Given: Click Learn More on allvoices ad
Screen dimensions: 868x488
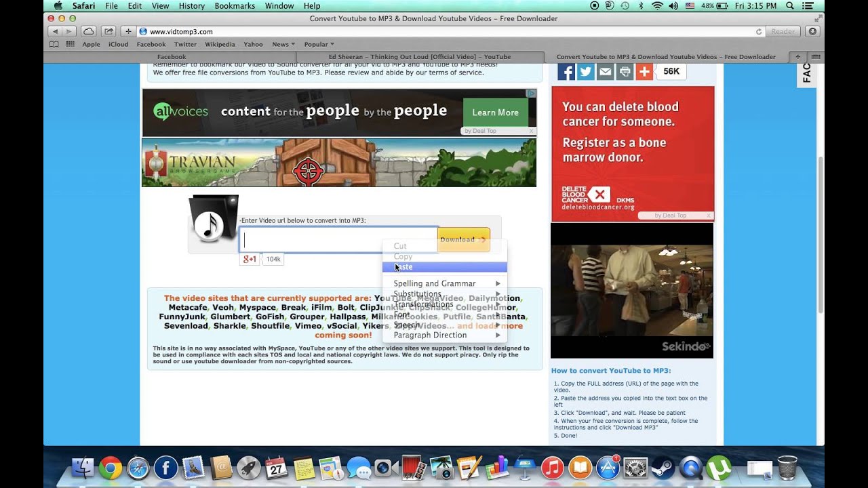Looking at the screenshot, I should [495, 113].
